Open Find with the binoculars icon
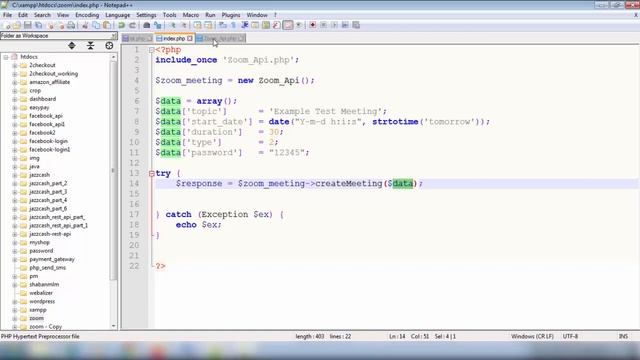The height and width of the screenshot is (360, 640). [147, 25]
